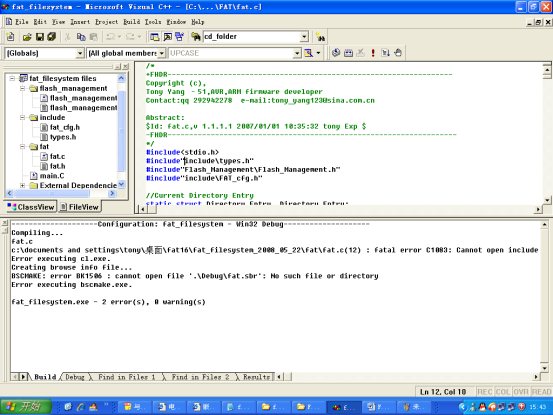Open the WizardBar actions dropdown arrow
553x415 pixels.
point(318,53)
